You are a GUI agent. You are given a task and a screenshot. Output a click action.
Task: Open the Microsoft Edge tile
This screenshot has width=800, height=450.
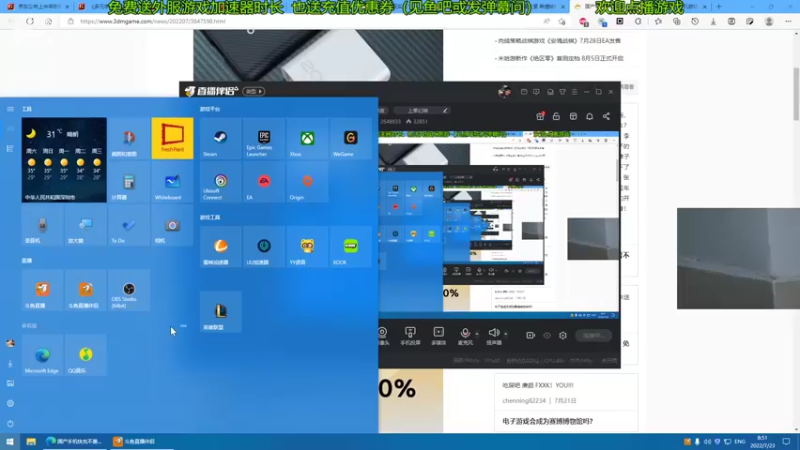(42, 356)
